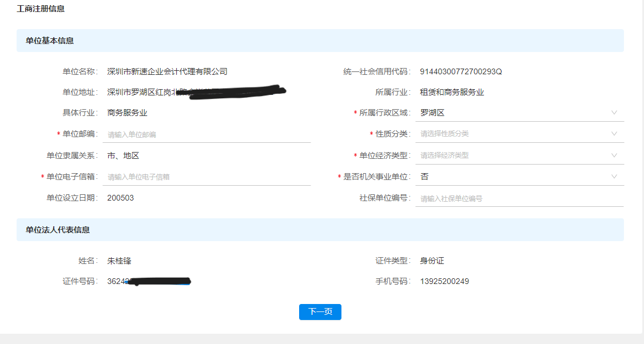
Task: Click the chevron arrow in 所属行政区域 field
Action: point(614,113)
